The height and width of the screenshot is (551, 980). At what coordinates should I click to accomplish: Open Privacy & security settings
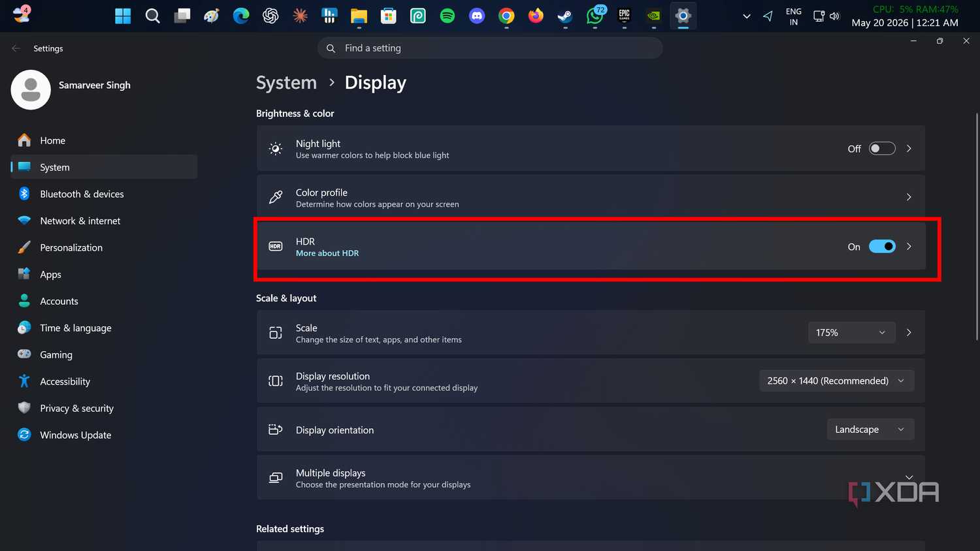[x=105, y=408]
